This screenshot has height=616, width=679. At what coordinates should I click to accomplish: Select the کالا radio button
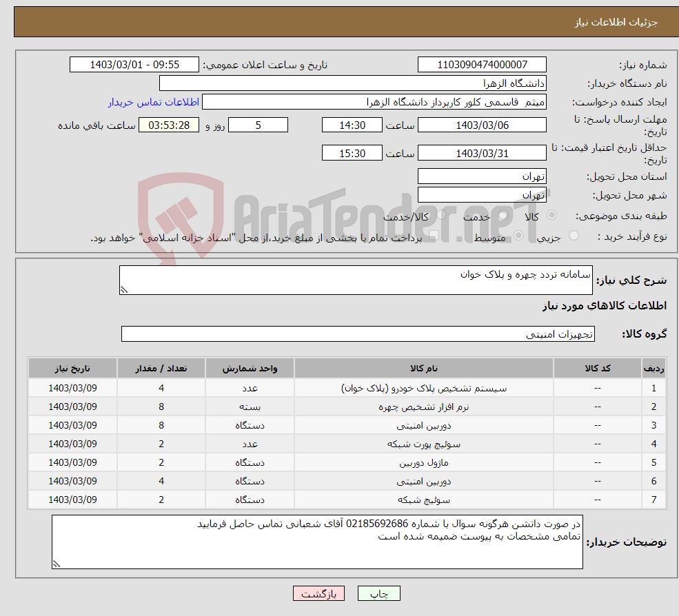(551, 215)
